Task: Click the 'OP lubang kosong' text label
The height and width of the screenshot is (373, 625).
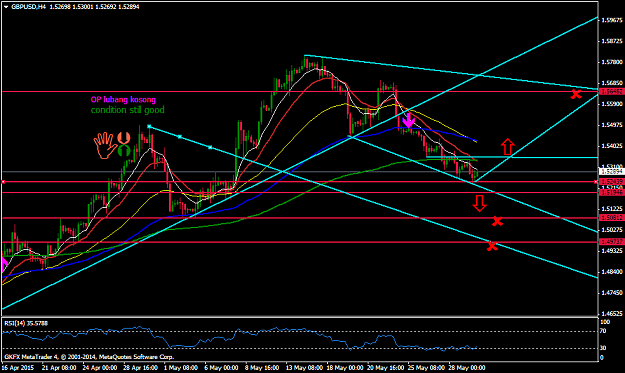Action: tap(123, 100)
